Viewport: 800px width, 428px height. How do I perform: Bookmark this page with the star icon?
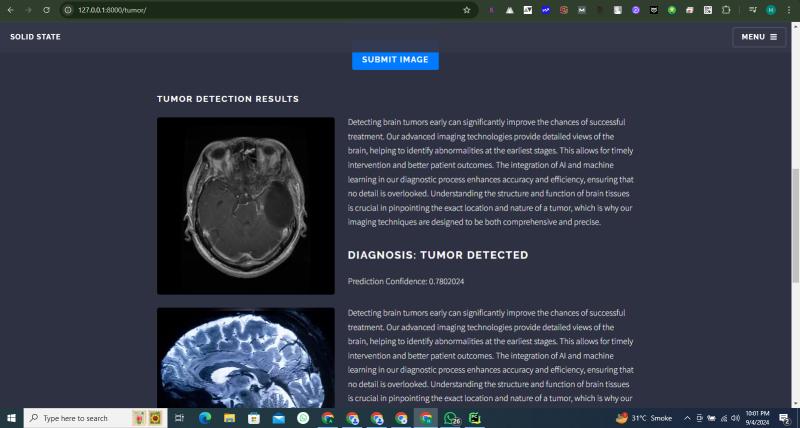pos(466,10)
